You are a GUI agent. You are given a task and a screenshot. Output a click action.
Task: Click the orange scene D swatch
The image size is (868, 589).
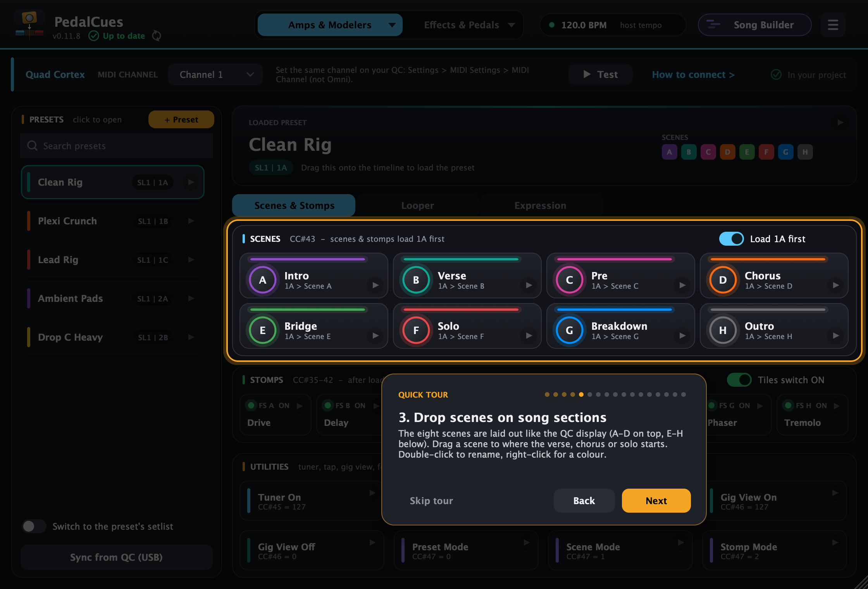727,152
